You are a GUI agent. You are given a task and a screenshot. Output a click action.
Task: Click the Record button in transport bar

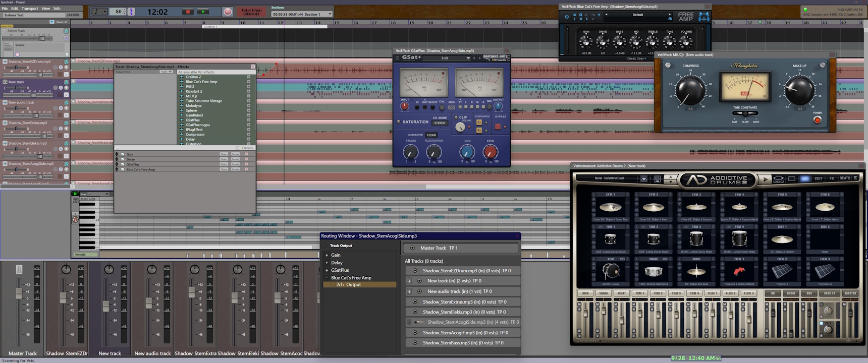[228, 12]
